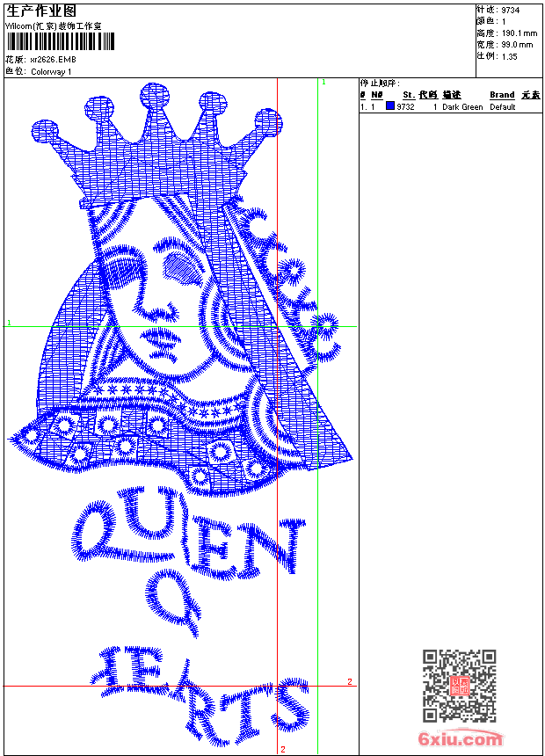The image size is (545, 756).
Task: Click the St. column header
Action: point(409,95)
